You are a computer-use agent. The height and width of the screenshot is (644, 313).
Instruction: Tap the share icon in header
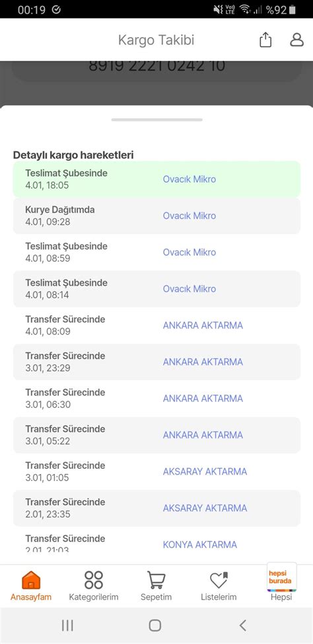click(x=265, y=40)
